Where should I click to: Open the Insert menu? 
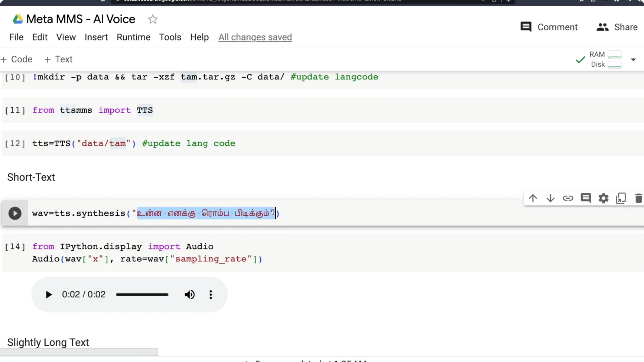pyautogui.click(x=96, y=37)
